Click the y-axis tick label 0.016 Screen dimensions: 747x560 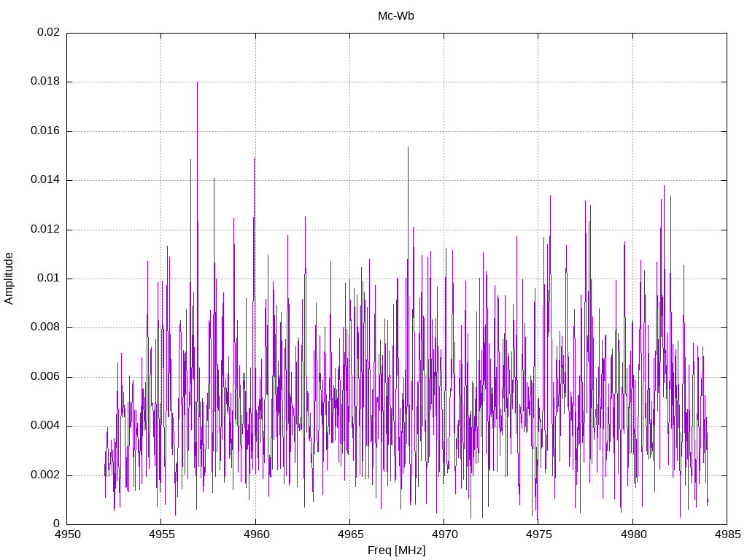coord(45,131)
